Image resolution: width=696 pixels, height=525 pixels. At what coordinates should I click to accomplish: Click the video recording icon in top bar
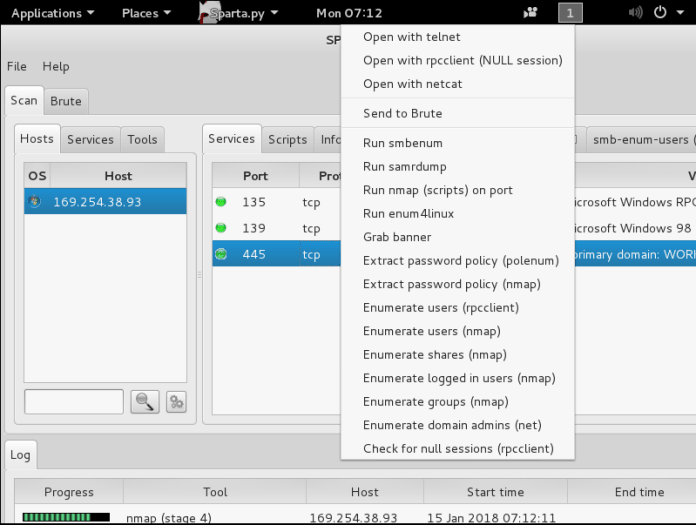click(x=530, y=13)
